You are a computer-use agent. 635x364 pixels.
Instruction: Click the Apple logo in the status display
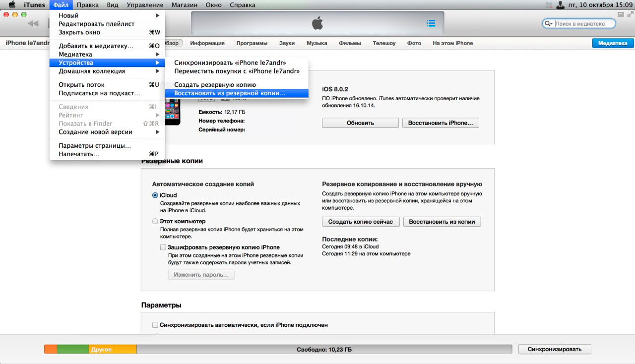(317, 23)
